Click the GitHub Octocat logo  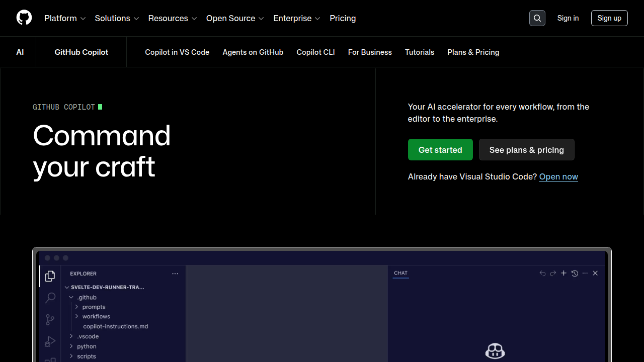(24, 18)
